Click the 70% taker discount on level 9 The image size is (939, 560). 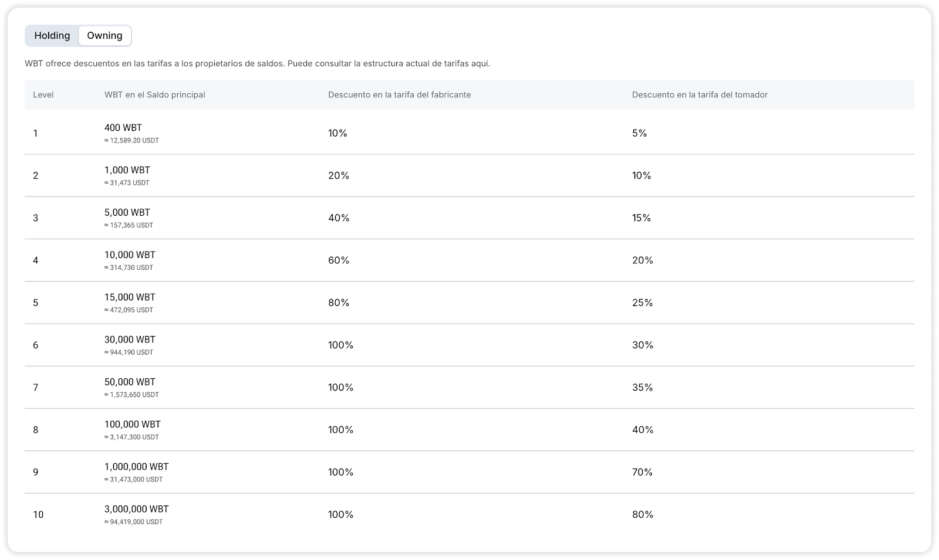[642, 472]
